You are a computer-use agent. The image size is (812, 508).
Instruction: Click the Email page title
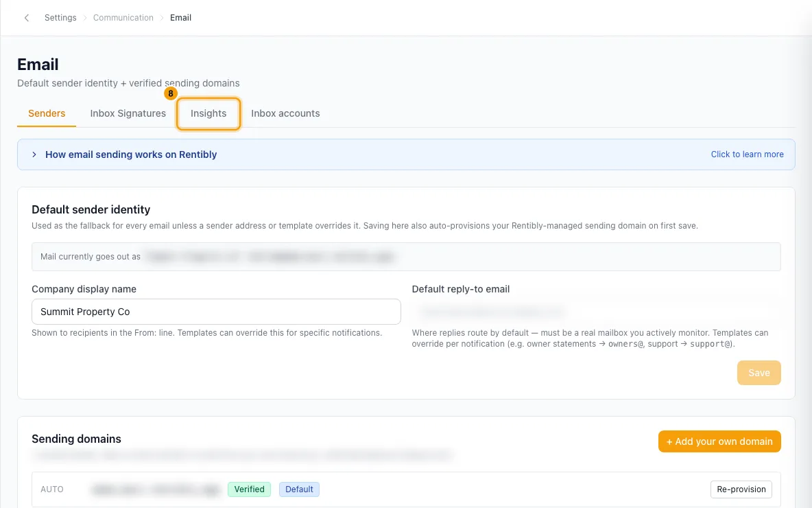pos(38,65)
